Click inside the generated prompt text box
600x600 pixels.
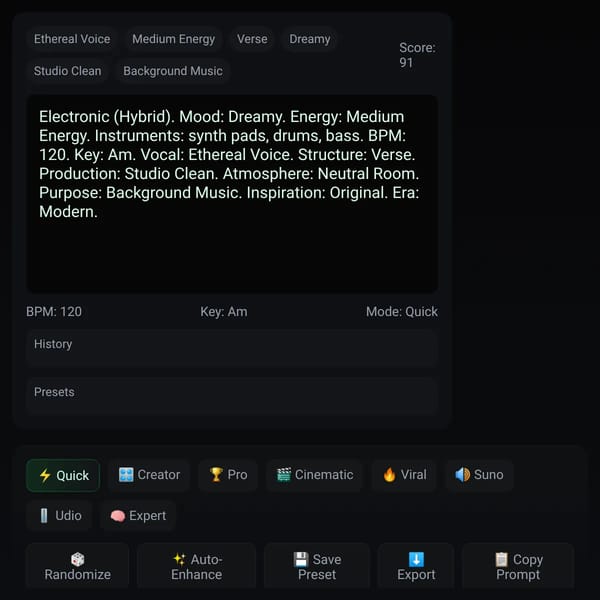click(x=232, y=194)
